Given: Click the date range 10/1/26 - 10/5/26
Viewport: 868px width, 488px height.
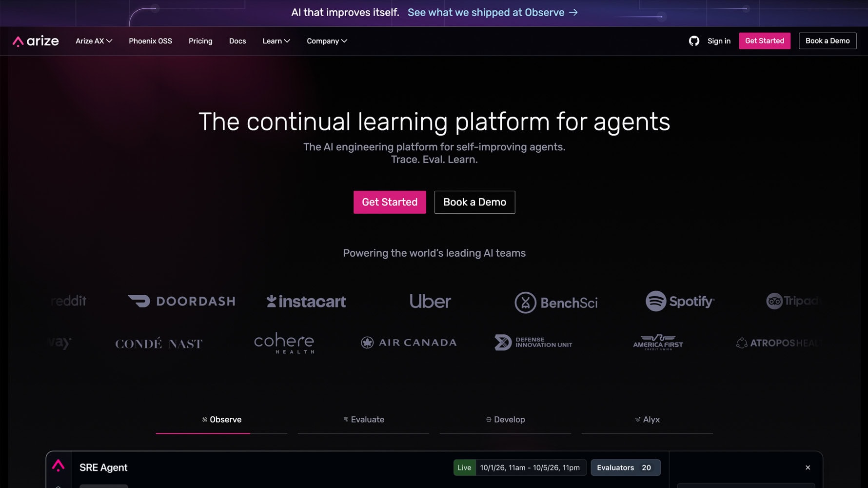Looking at the screenshot, I should pos(530,468).
